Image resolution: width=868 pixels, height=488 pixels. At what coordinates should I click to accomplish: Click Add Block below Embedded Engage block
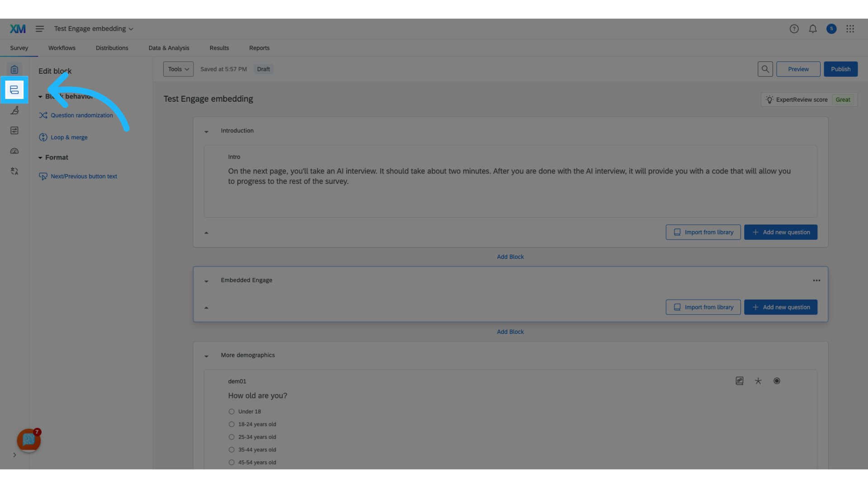pos(510,332)
